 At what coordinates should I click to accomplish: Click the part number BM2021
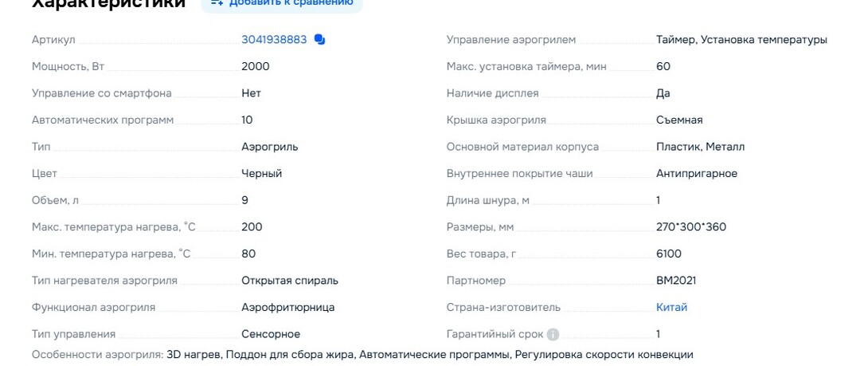point(677,281)
